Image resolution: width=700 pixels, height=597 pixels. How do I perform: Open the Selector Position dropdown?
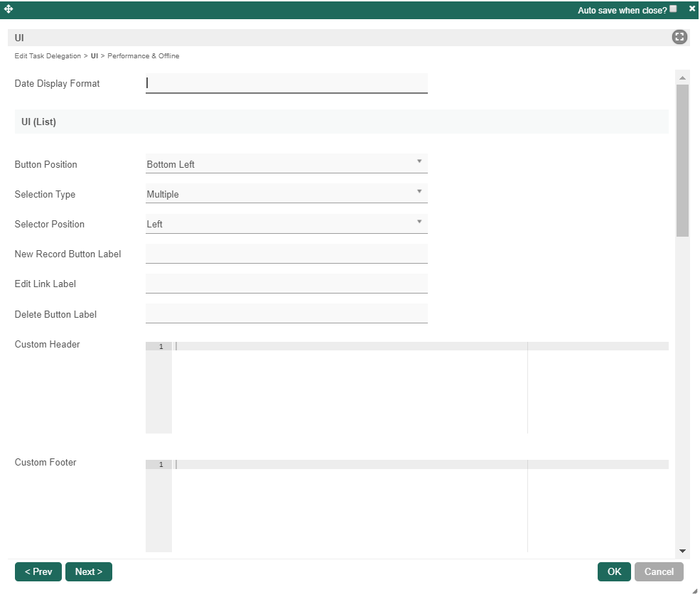286,224
